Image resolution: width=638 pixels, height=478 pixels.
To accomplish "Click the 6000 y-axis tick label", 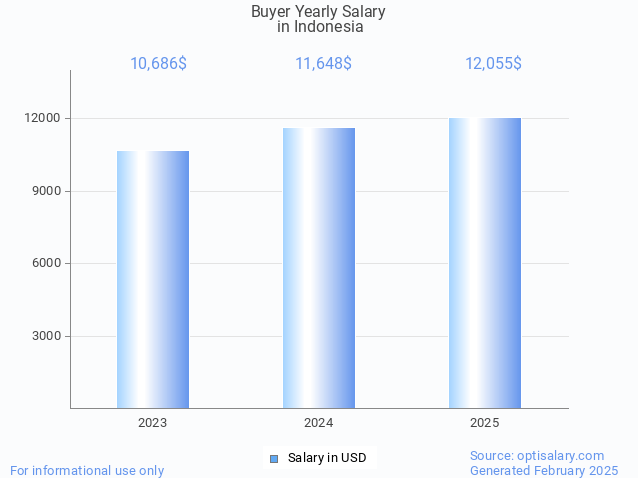I will point(45,264).
